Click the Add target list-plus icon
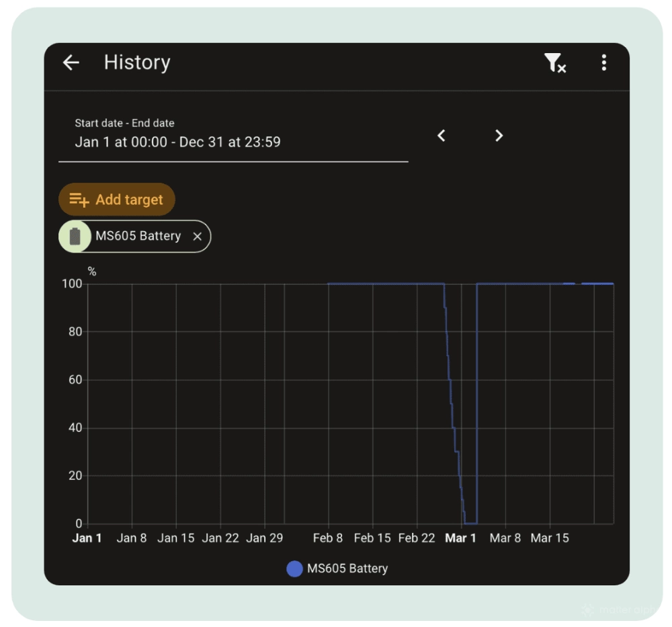The height and width of the screenshot is (627, 672). (x=79, y=200)
